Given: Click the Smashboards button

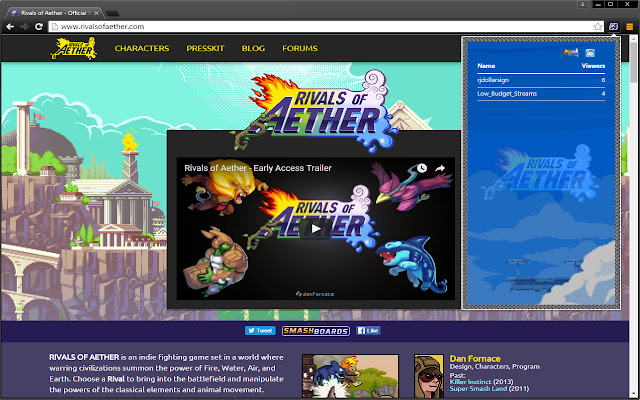Looking at the screenshot, I should coord(316,331).
